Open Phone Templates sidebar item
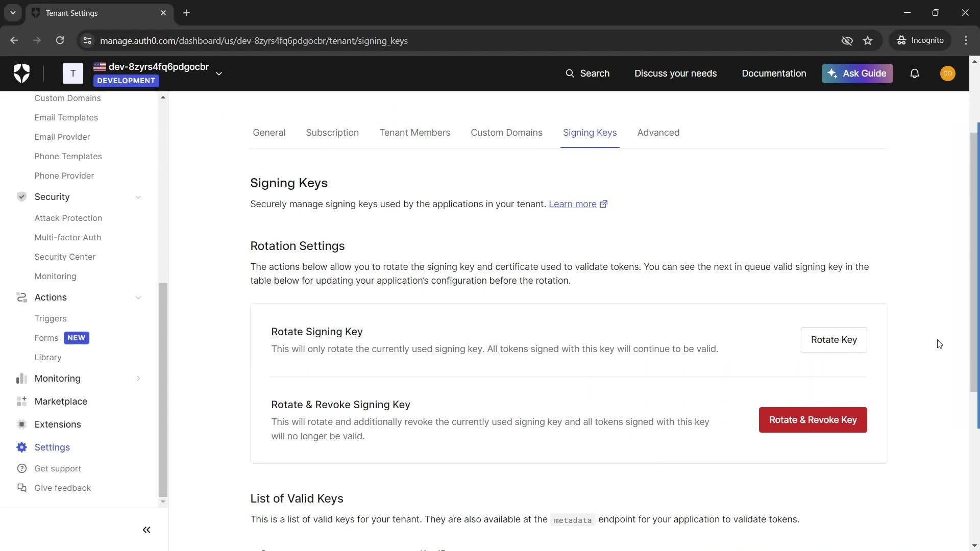The width and height of the screenshot is (980, 551). tap(68, 156)
